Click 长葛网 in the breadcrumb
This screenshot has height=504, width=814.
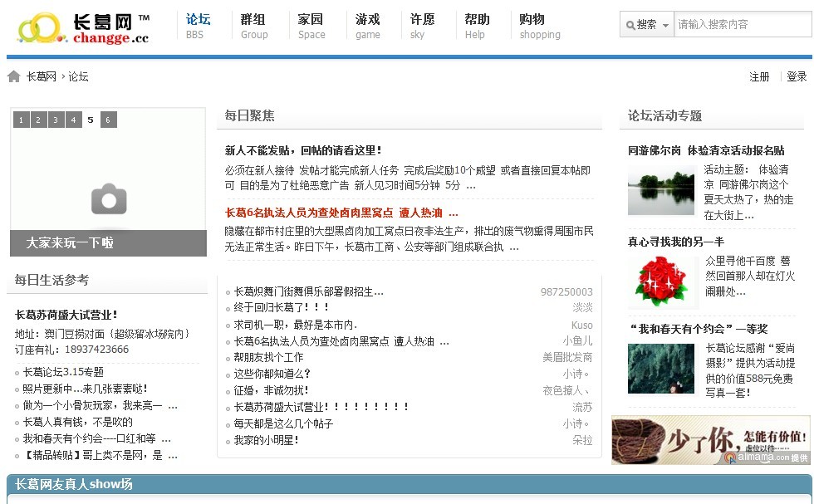click(41, 77)
